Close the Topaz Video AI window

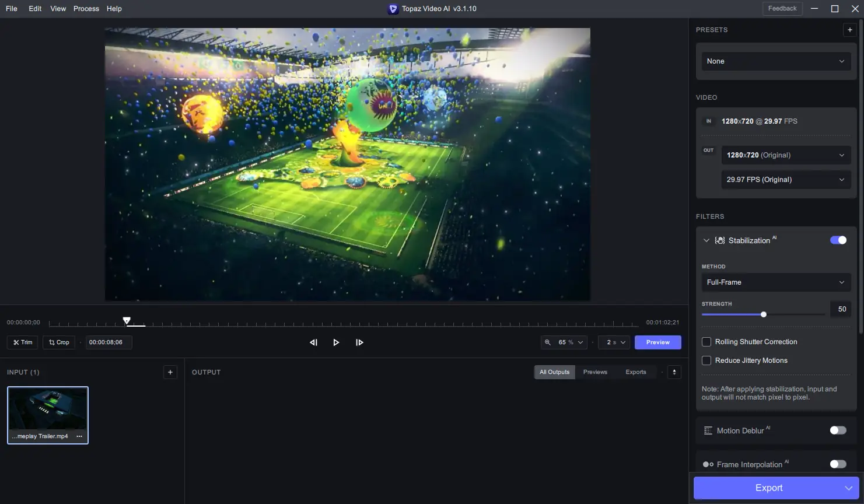(855, 9)
